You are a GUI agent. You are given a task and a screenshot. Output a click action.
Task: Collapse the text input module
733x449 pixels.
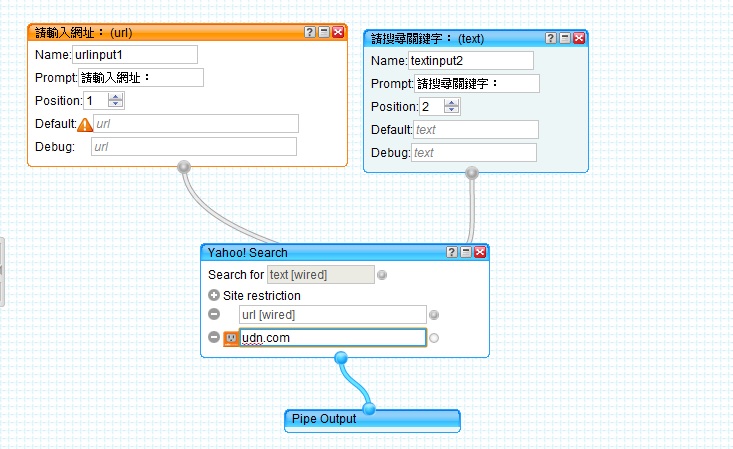point(565,38)
